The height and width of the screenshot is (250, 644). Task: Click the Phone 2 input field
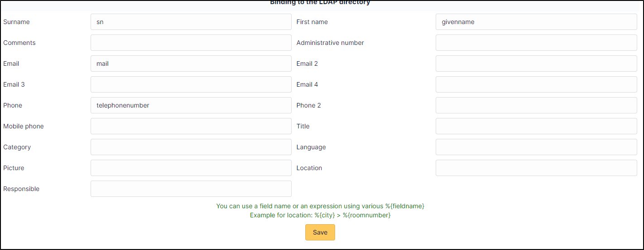536,105
